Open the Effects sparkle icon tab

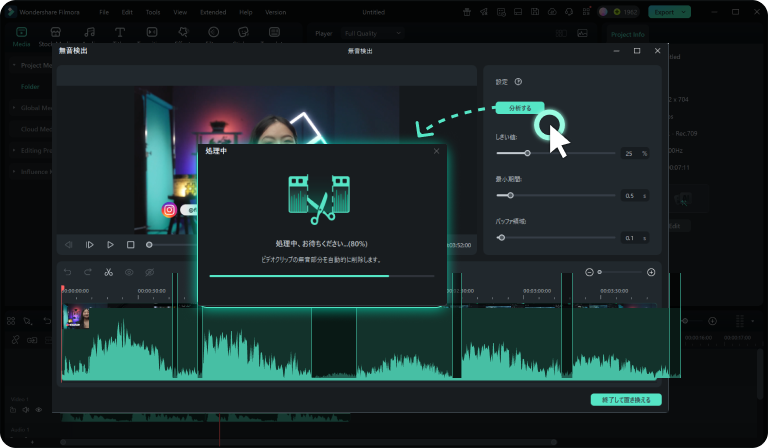(x=183, y=32)
